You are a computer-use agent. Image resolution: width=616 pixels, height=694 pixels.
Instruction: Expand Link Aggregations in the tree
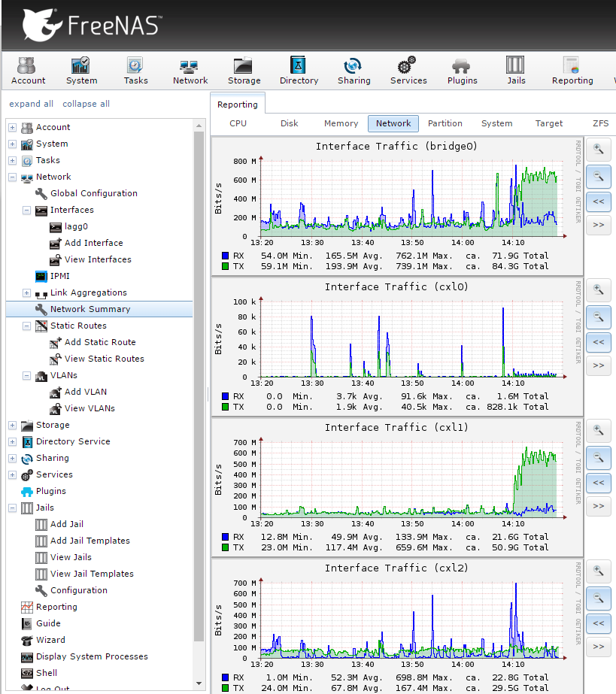[26, 293]
